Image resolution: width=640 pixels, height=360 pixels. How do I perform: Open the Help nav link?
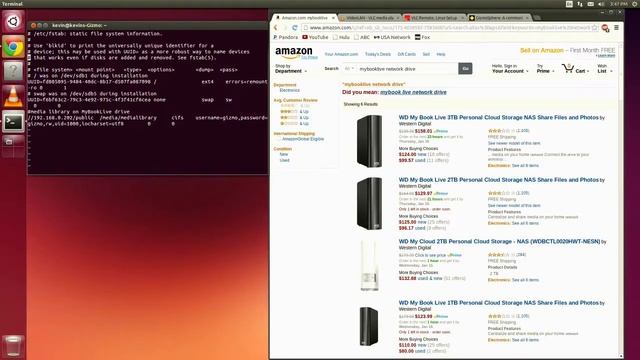[441, 54]
